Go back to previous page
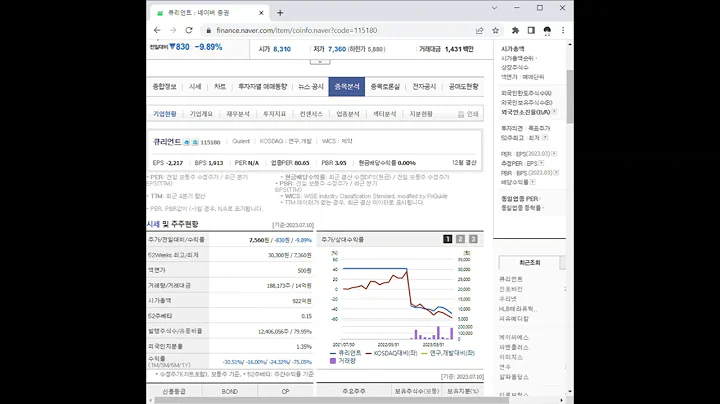The height and width of the screenshot is (404, 720). click(x=157, y=30)
